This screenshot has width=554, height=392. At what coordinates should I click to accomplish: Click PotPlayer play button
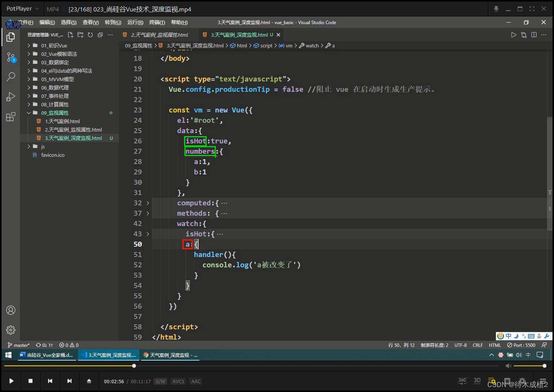pyautogui.click(x=11, y=381)
